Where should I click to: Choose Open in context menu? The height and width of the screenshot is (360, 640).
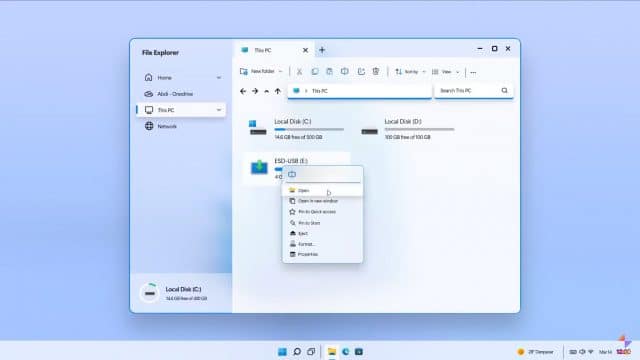[322, 191]
